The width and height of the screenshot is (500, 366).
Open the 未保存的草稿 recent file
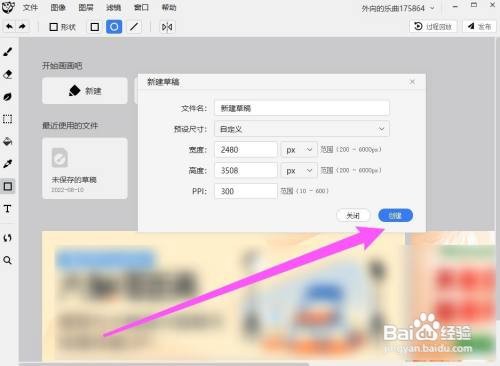(x=85, y=168)
